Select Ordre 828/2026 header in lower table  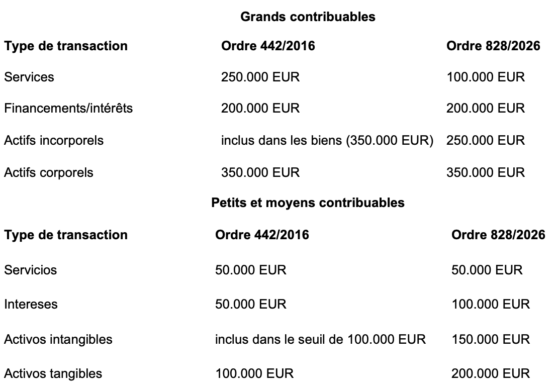pyautogui.click(x=498, y=235)
